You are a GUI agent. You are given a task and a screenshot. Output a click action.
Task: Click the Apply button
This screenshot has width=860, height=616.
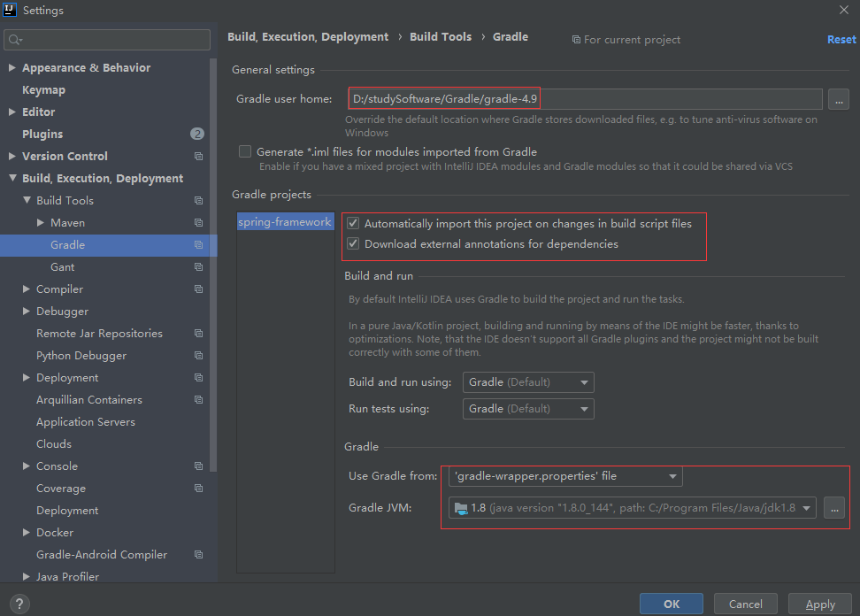pyautogui.click(x=820, y=604)
